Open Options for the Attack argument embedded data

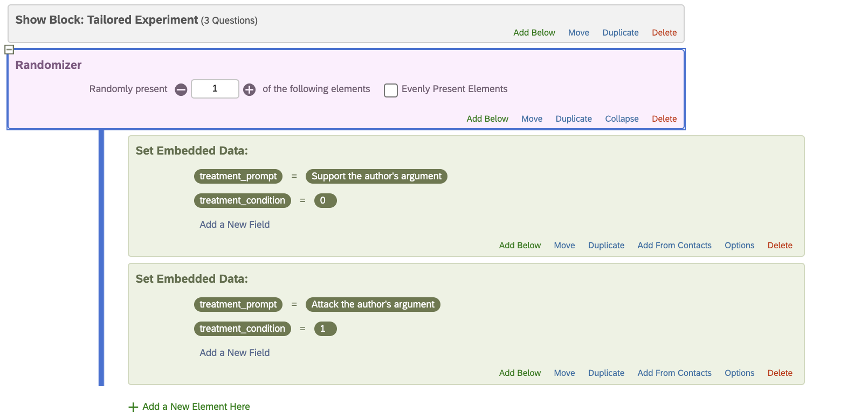(739, 373)
